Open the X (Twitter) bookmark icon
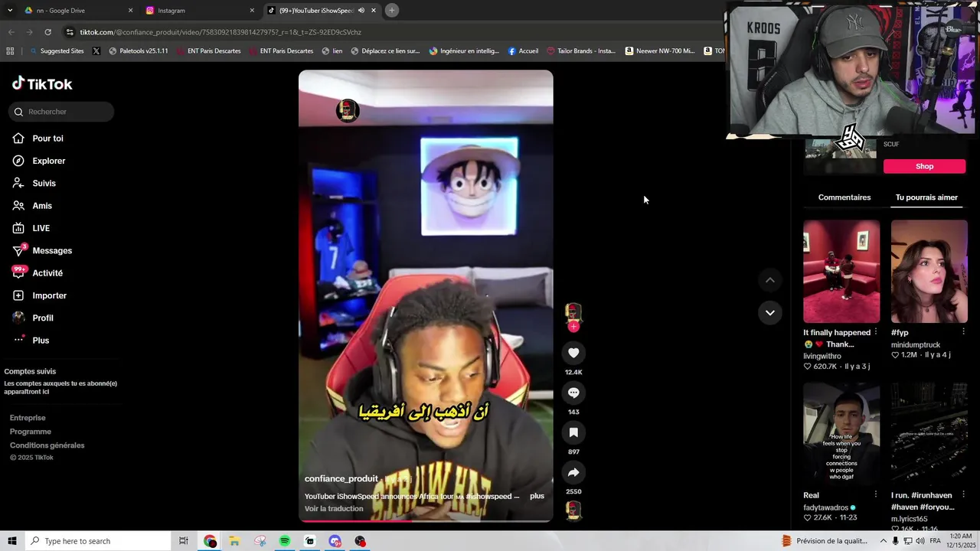980x551 pixels. (x=96, y=51)
